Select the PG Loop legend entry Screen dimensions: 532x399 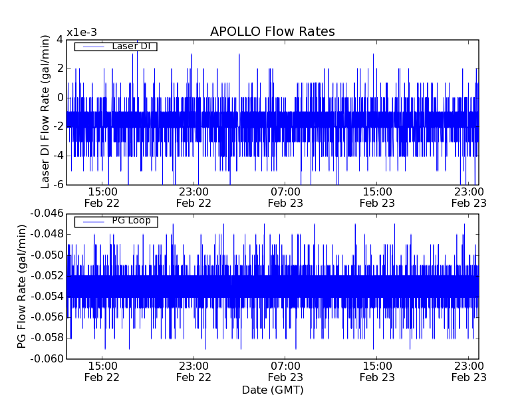(130, 221)
